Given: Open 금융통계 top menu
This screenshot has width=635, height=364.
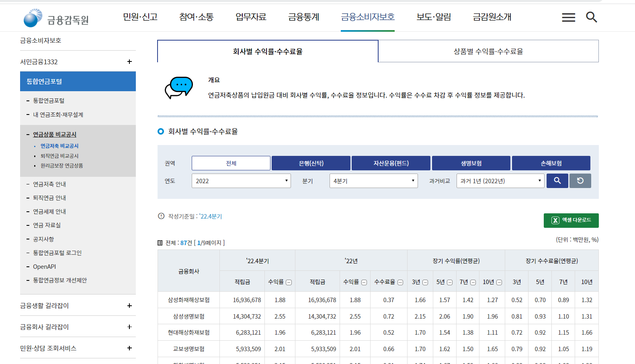Looking at the screenshot, I should pos(303,17).
